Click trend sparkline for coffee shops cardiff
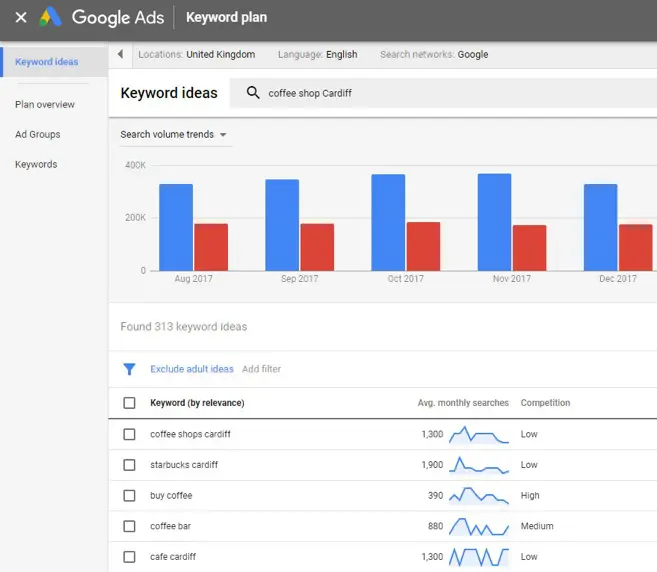The width and height of the screenshot is (657, 572). tap(479, 435)
